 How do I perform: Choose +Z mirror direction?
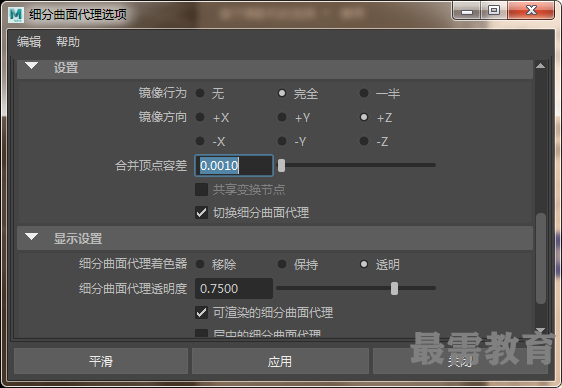364,117
